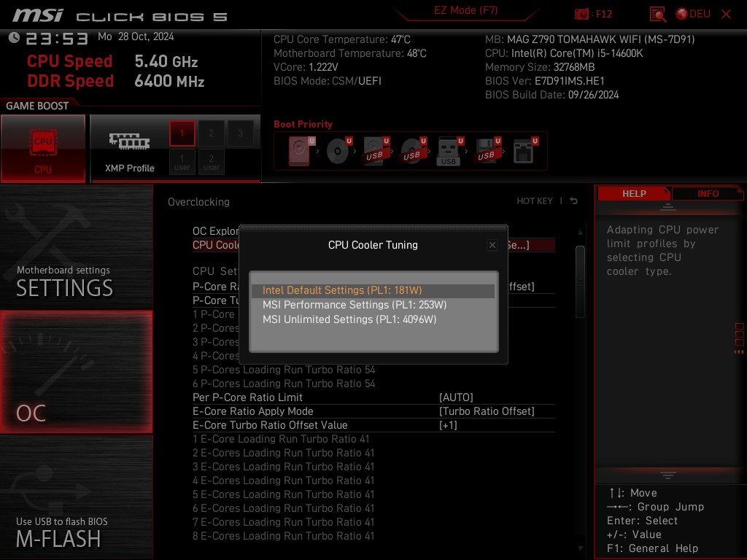The width and height of the screenshot is (747, 560).
Task: Enable XMP profile 1
Action: [182, 133]
